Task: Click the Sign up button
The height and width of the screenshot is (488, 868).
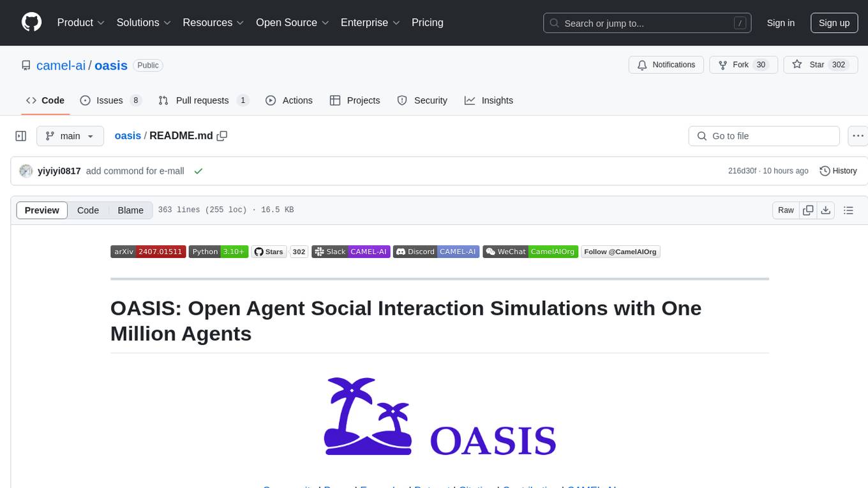Action: click(x=834, y=23)
